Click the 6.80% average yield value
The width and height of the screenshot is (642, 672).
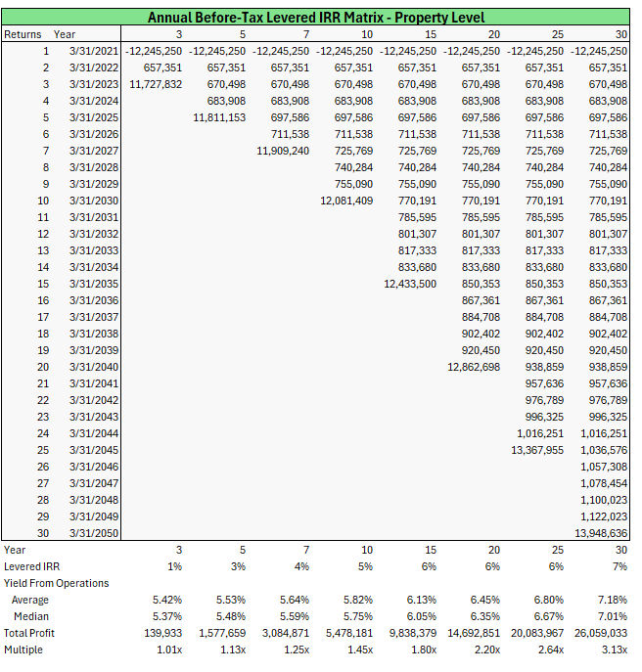pos(549,600)
